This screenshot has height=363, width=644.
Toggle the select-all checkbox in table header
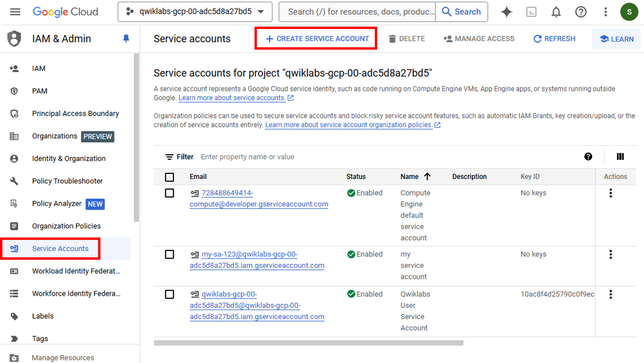pyautogui.click(x=170, y=177)
